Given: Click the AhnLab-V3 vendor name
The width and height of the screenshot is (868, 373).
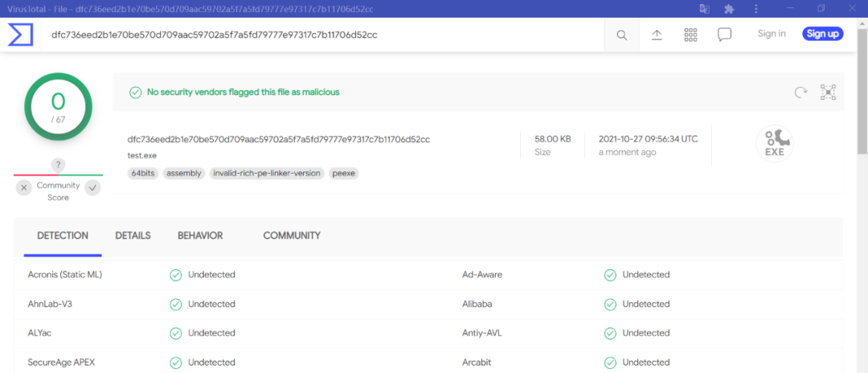Looking at the screenshot, I should click(50, 304).
